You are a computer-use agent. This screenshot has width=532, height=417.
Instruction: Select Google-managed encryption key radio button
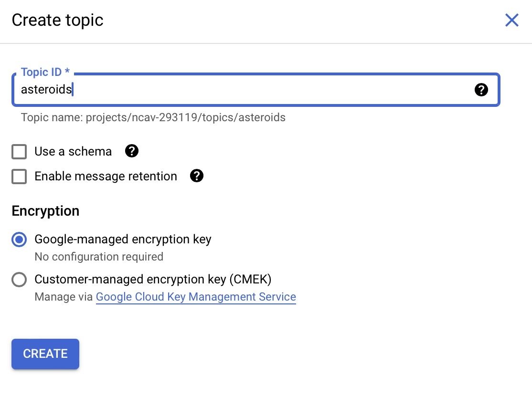pos(19,240)
